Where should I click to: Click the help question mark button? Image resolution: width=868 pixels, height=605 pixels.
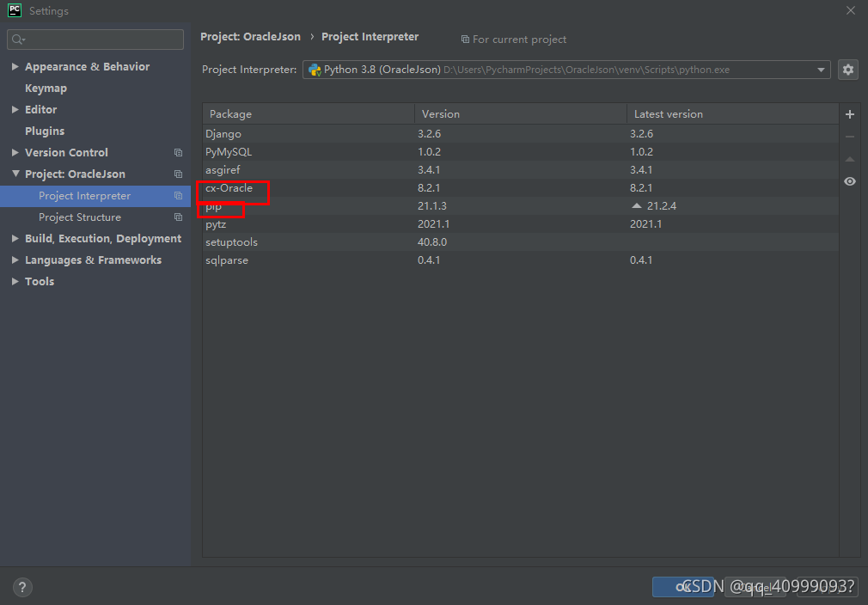tap(22, 587)
